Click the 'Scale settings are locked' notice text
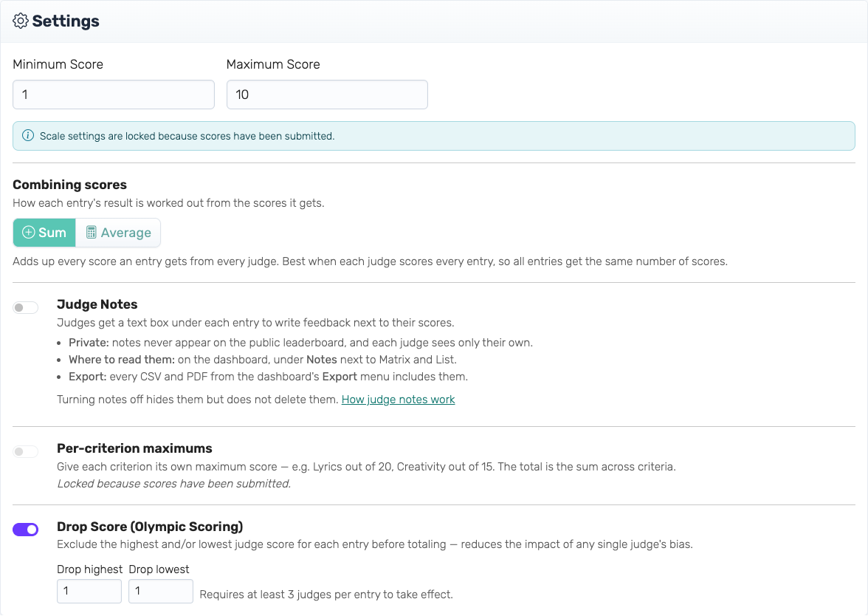Screen dimensions: 868x616 (187, 136)
